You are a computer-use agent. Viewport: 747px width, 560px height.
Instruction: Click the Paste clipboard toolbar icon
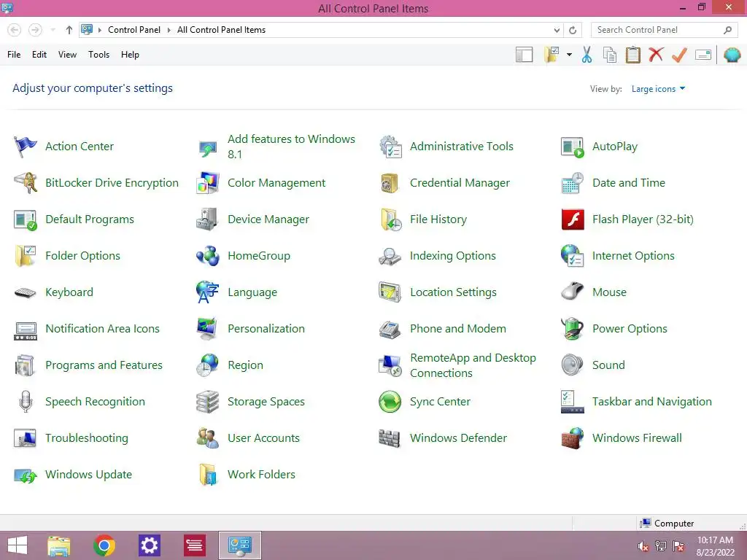click(632, 55)
